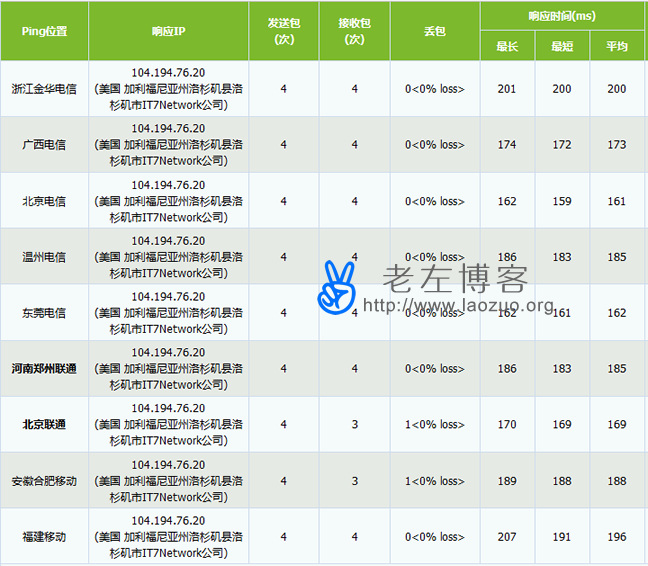The width and height of the screenshot is (648, 566).
Task: Click the 接收包(次) column header
Action: coord(354,31)
